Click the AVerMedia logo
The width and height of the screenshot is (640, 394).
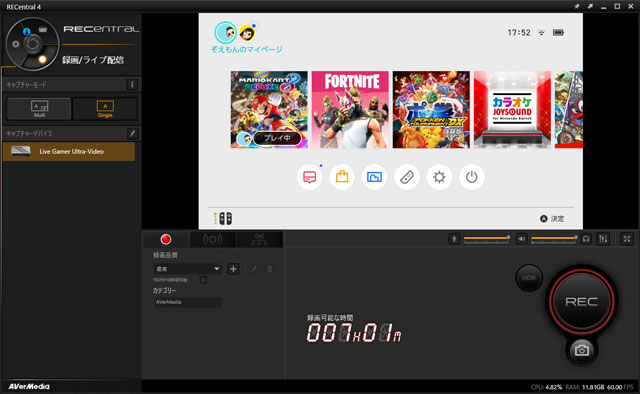tap(29, 386)
